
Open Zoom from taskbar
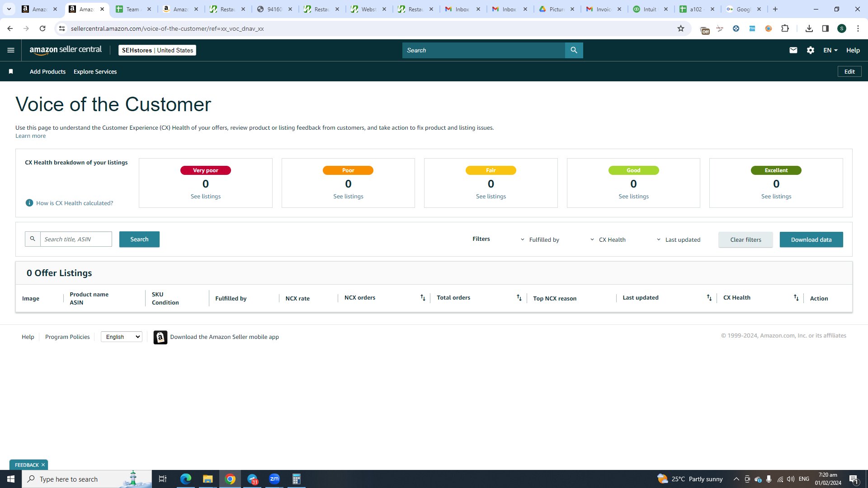[x=274, y=479]
